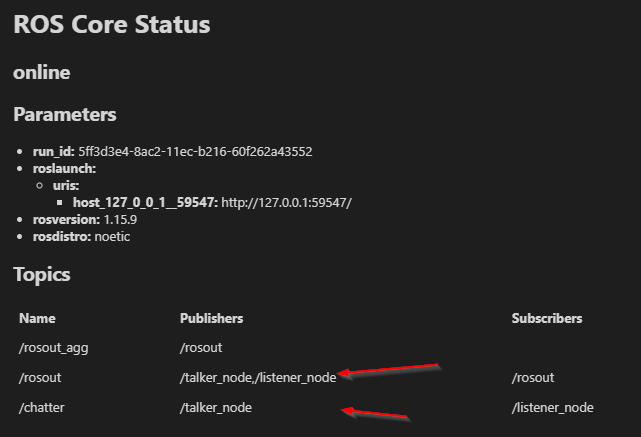
Task: Click the host_127_0_0_1__59547 key
Action: tap(146, 203)
